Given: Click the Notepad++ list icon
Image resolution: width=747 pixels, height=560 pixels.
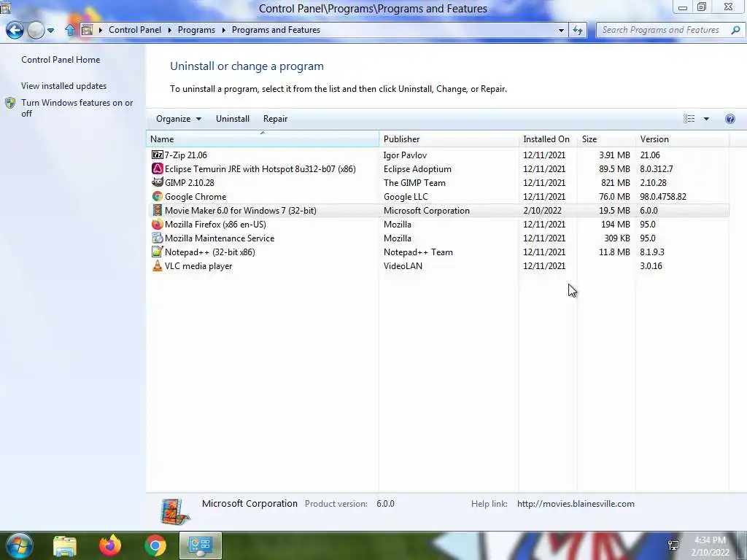Looking at the screenshot, I should (x=158, y=252).
